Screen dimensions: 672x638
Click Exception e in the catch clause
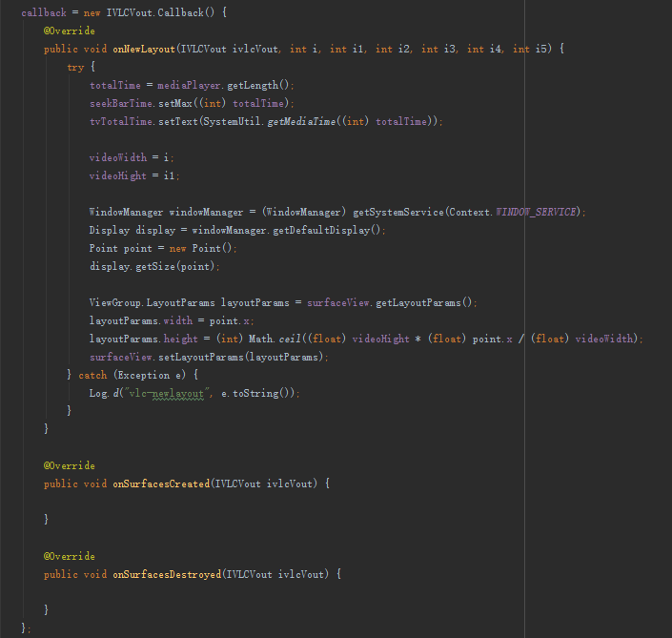(x=150, y=375)
